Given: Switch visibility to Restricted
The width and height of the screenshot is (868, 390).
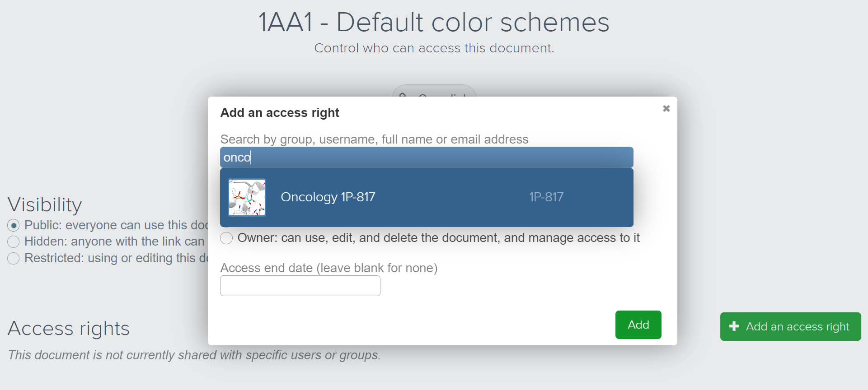Looking at the screenshot, I should 14,258.
